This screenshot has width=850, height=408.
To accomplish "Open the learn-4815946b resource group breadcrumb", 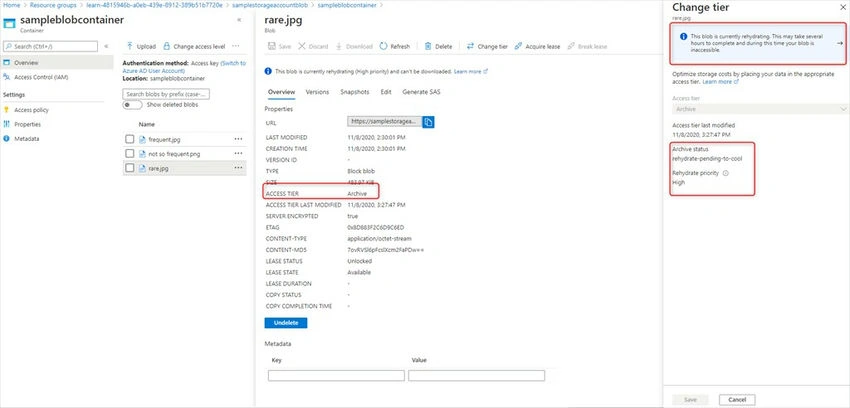I will [154, 5].
